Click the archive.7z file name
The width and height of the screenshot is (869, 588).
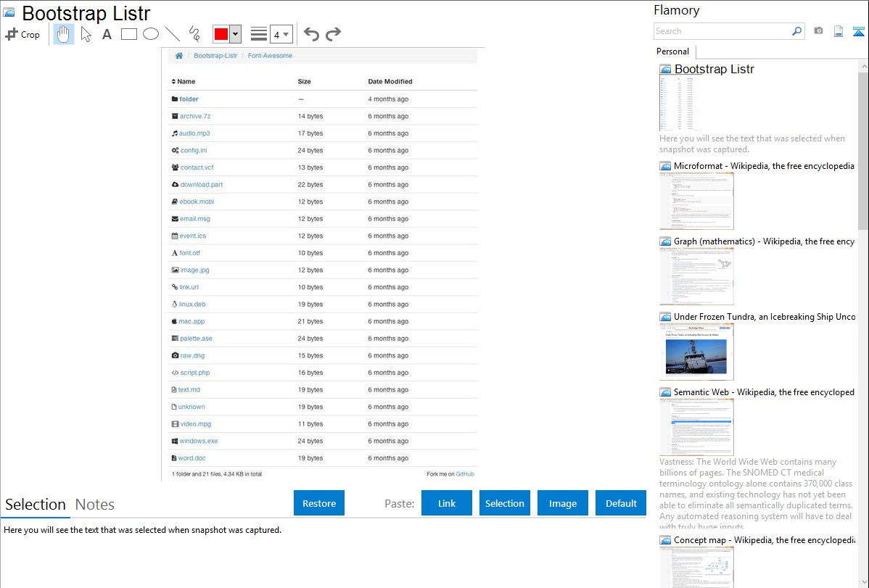coord(195,117)
